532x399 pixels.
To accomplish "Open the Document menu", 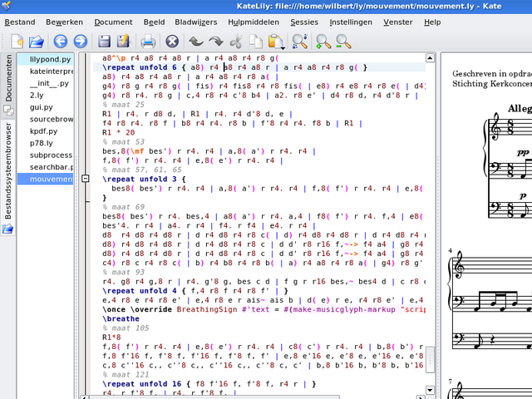I will [x=113, y=22].
